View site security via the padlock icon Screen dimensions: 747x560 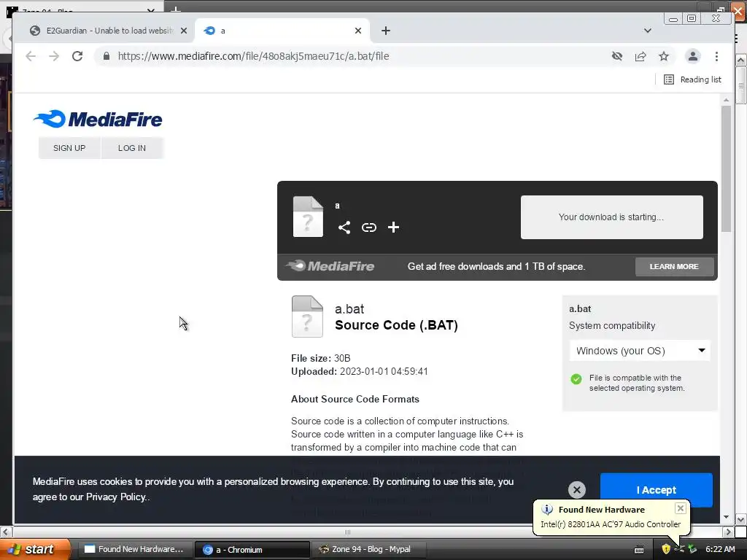click(x=107, y=56)
